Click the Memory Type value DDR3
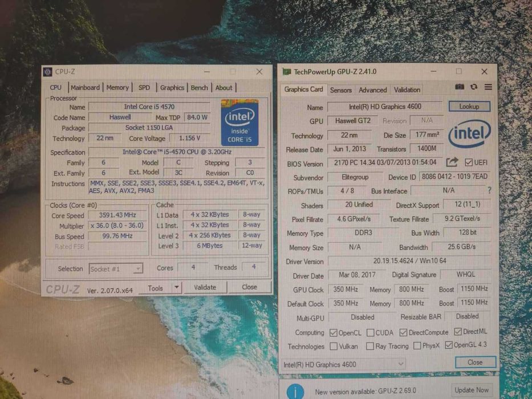The image size is (532, 399). (363, 233)
